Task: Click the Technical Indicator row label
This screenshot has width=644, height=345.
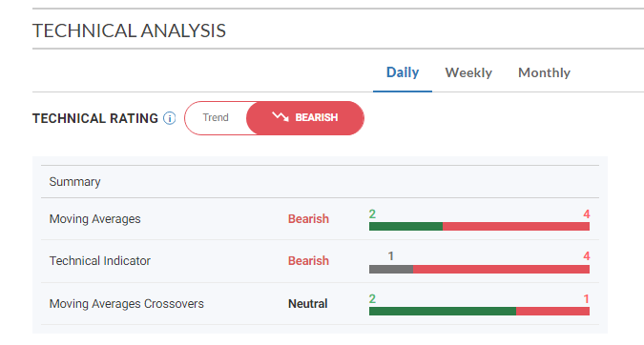Action: [100, 261]
